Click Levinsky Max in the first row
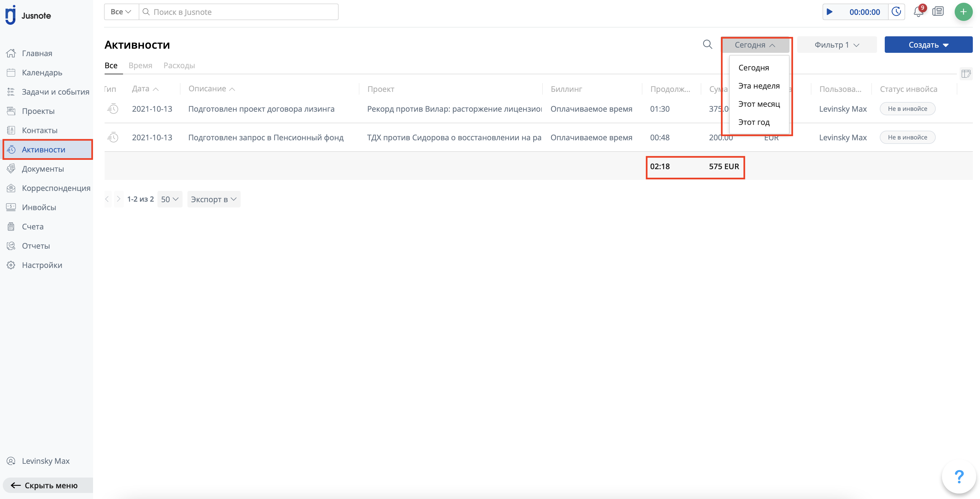The height and width of the screenshot is (499, 980). click(843, 109)
